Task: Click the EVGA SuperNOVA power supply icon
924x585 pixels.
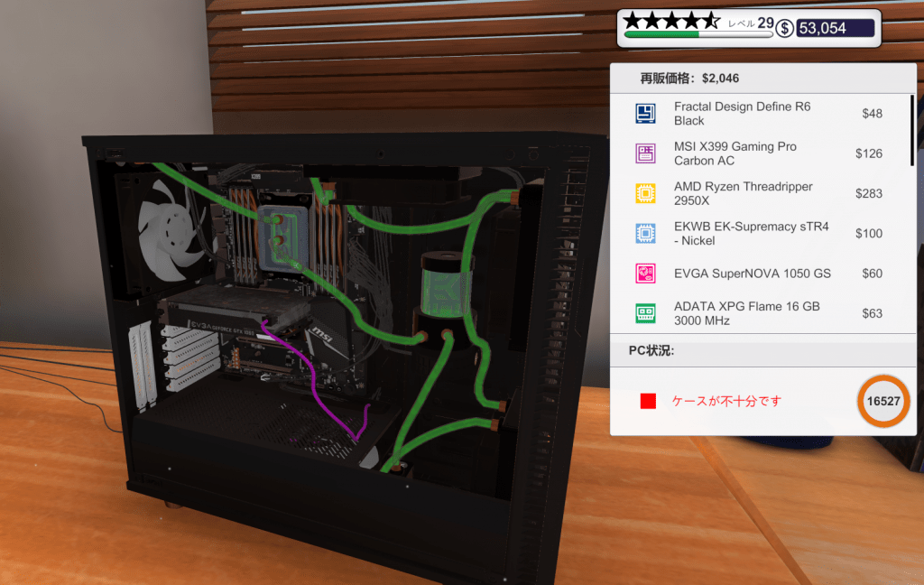Action: tap(645, 274)
